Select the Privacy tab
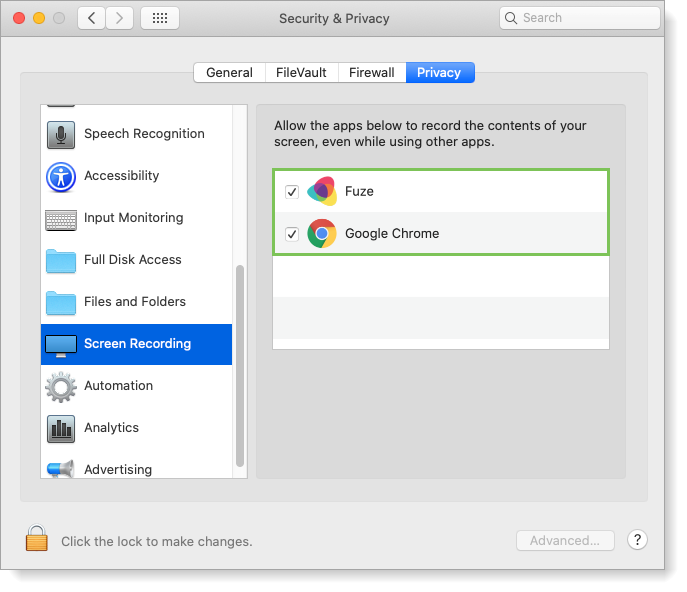 pyautogui.click(x=440, y=72)
